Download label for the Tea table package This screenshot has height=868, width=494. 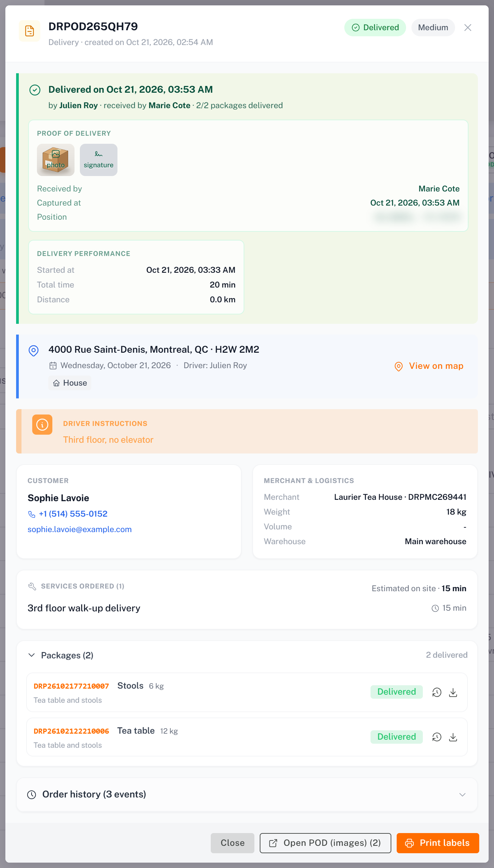point(453,737)
